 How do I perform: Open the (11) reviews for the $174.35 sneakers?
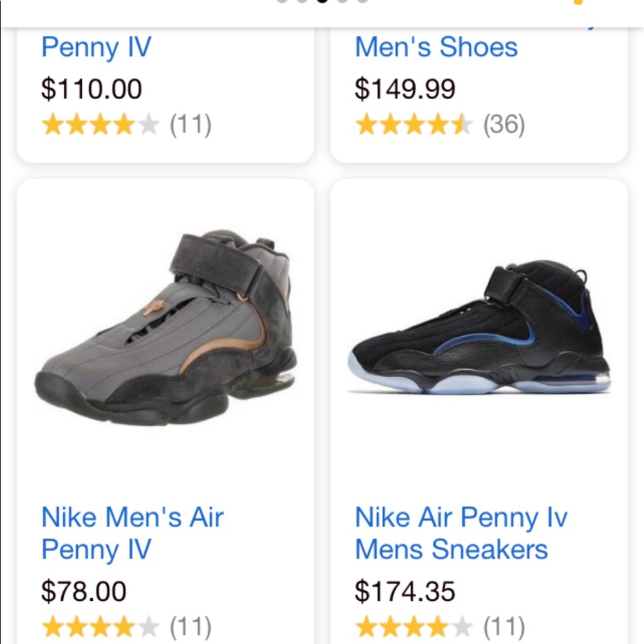click(504, 627)
